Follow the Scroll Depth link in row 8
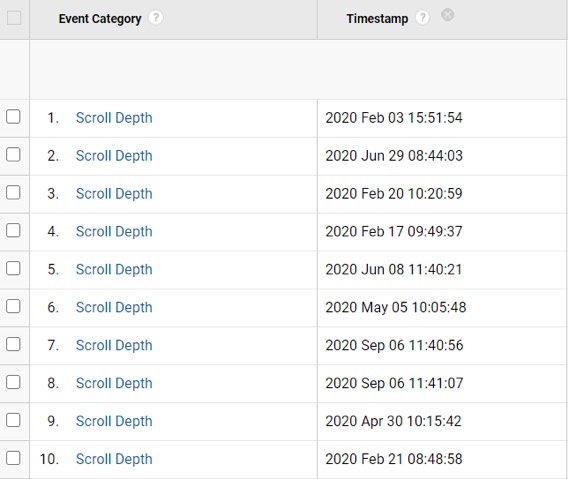This screenshot has width=568, height=479. click(x=114, y=383)
